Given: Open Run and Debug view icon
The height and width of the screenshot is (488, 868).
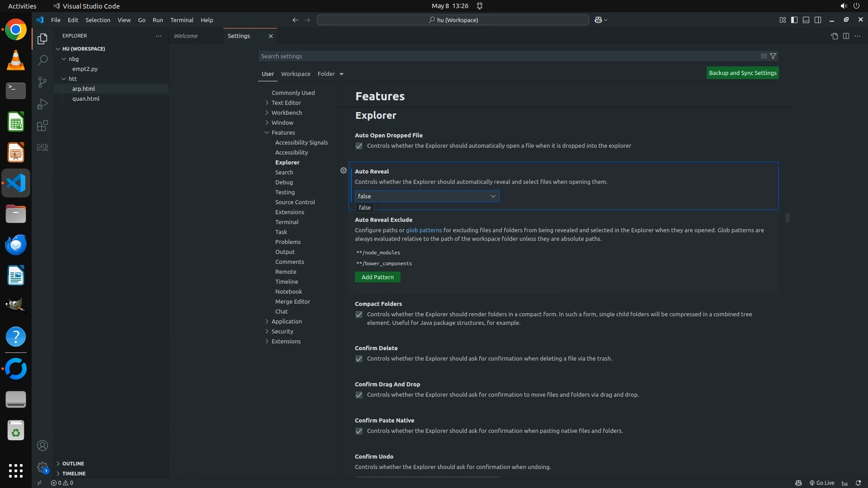Looking at the screenshot, I should pos(42,104).
